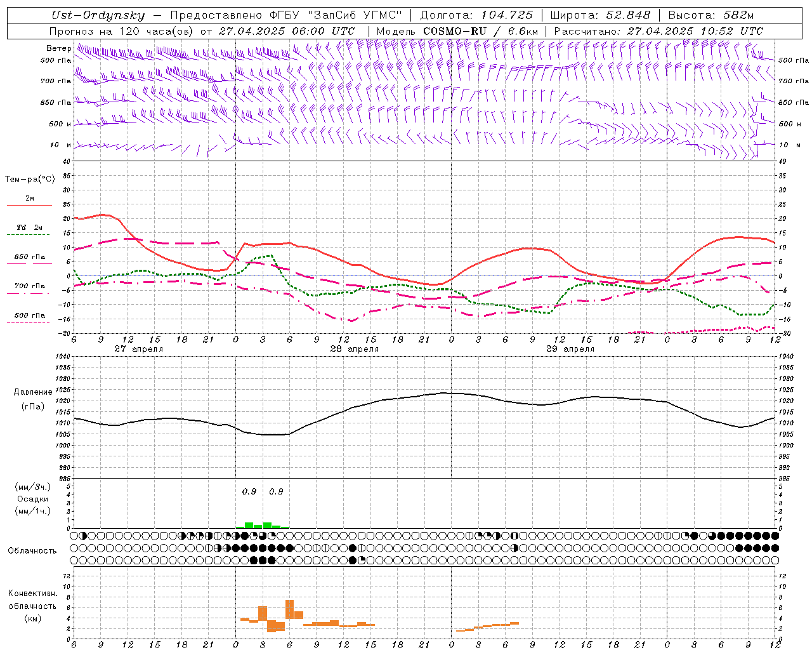The height and width of the screenshot is (650, 812).
Task: Click the latitude value Широта: 52.848
Action: pyautogui.click(x=600, y=15)
